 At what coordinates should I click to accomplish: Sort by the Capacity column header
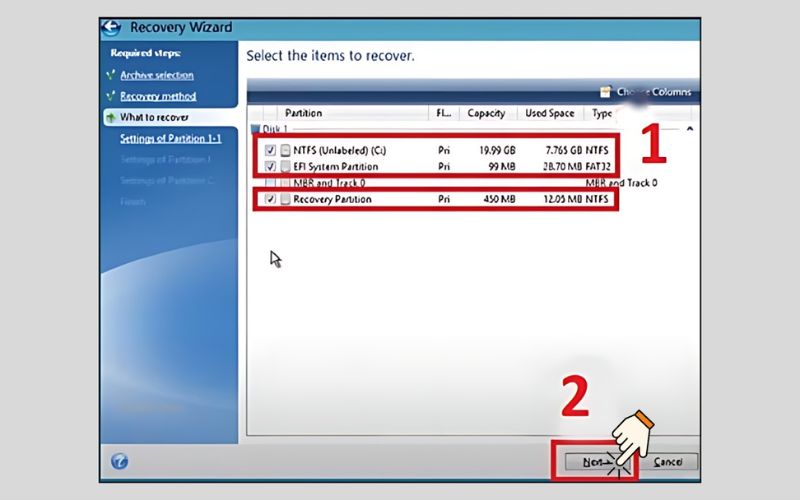(x=486, y=113)
